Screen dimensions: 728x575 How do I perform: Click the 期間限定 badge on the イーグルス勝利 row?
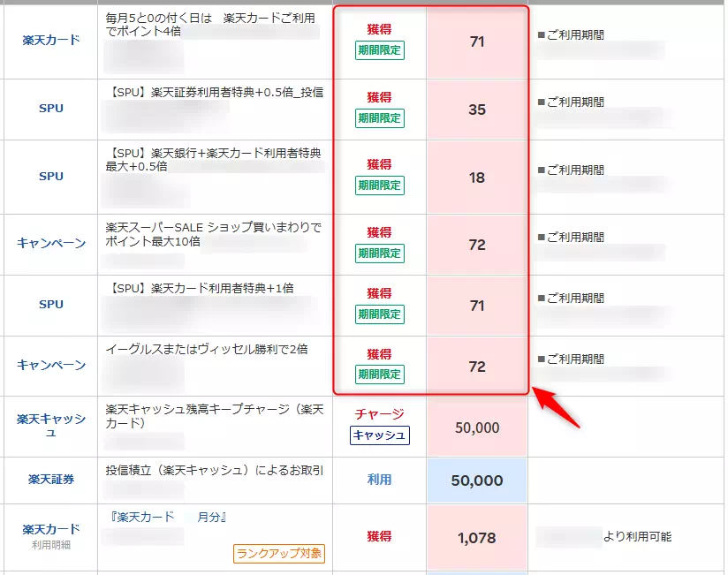[x=379, y=375]
